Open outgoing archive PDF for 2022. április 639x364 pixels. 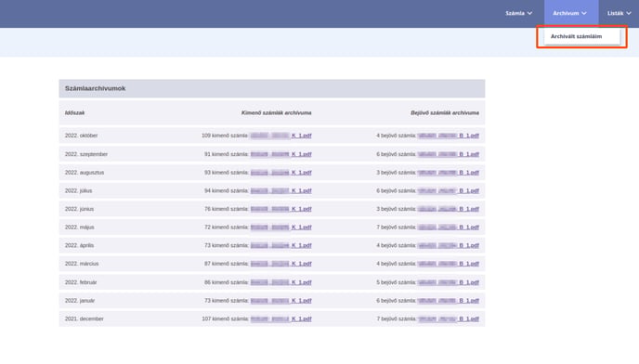click(280, 246)
